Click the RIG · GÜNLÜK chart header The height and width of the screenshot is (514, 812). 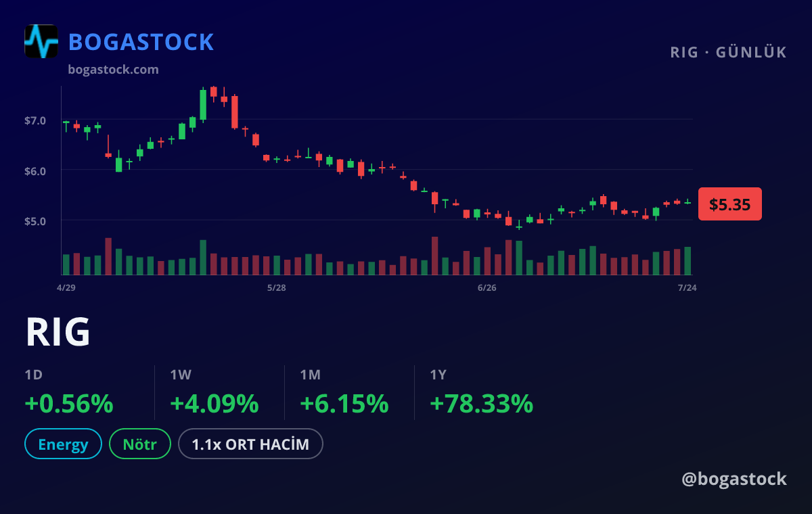729,52
